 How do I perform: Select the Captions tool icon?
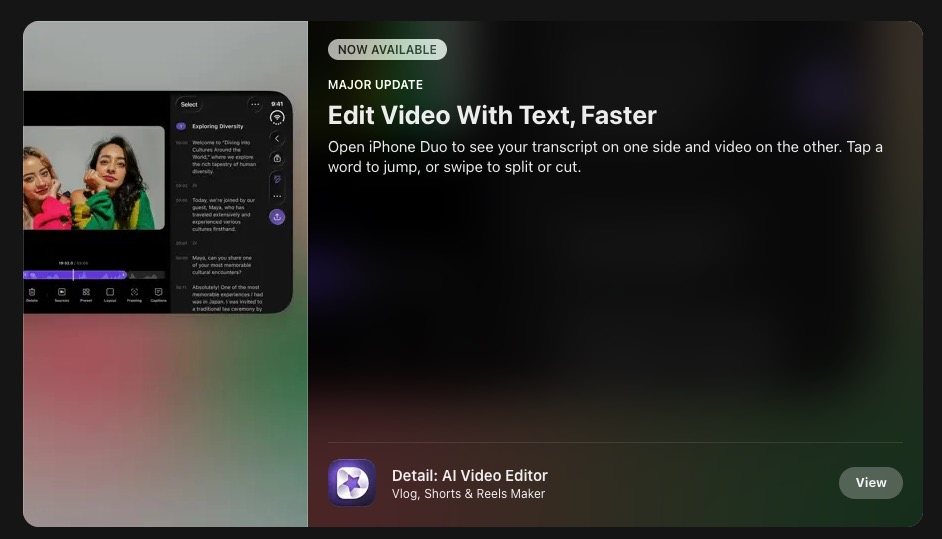159,294
